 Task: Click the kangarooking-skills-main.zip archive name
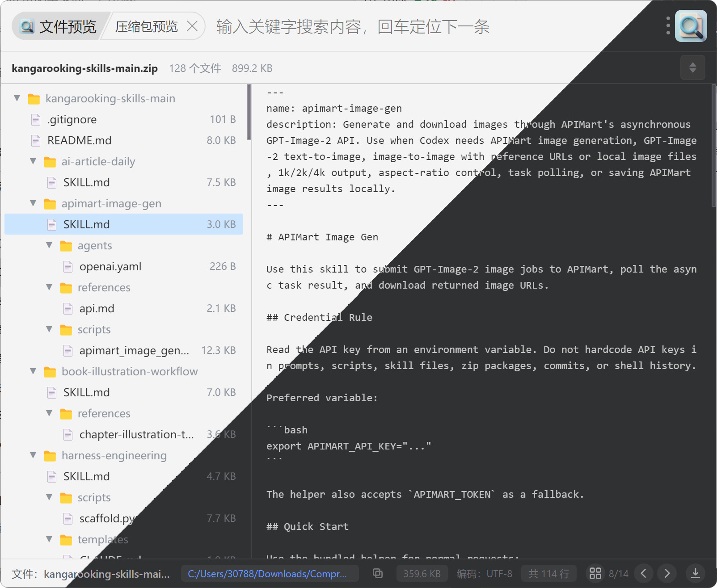click(x=84, y=68)
